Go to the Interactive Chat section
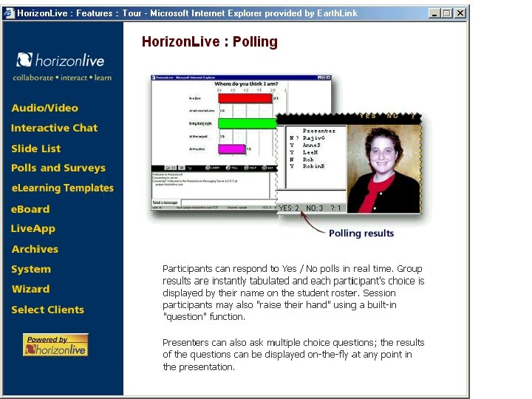 coord(54,128)
